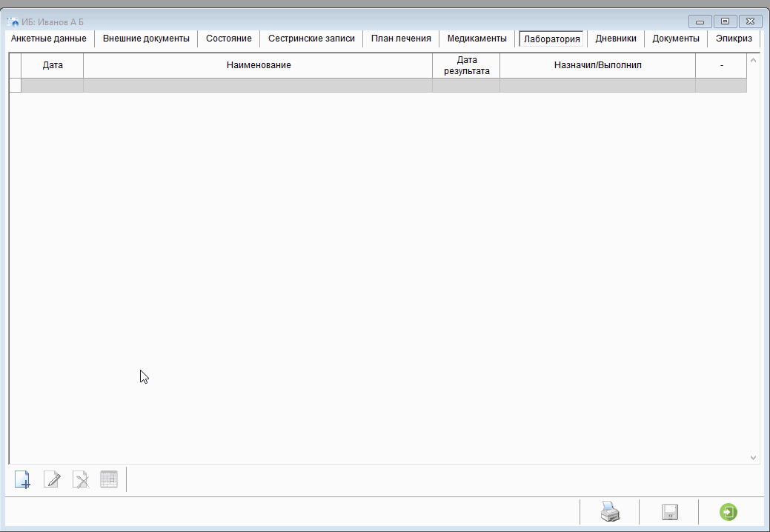Viewport: 770px width, 532px height.
Task: Click the Наименование column header
Action: tap(258, 65)
